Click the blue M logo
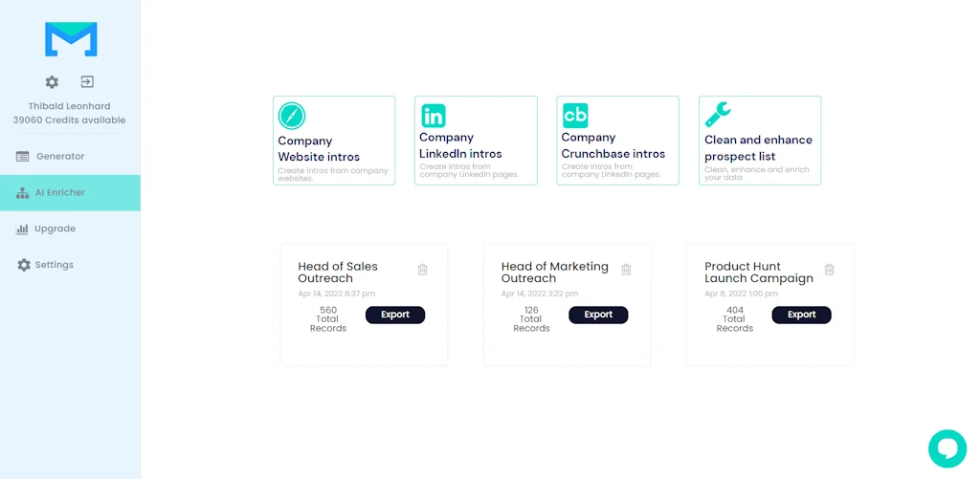Image resolution: width=980 pixels, height=479 pixels. (x=71, y=39)
